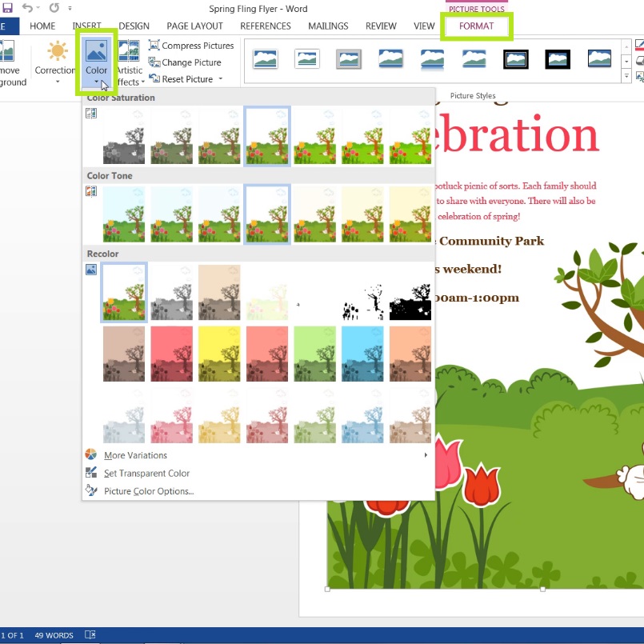Open the Undo history dropdown arrow
This screenshot has width=644, height=644.
tap(38, 8)
